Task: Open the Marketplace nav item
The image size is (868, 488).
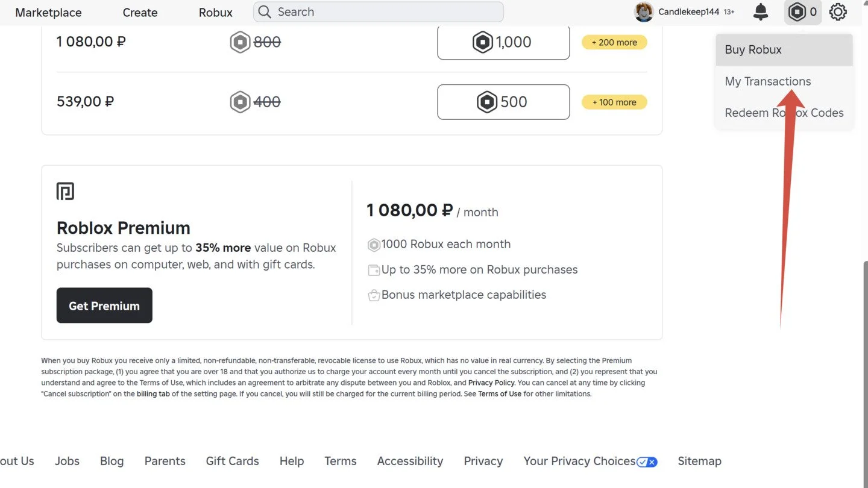Action: (x=48, y=13)
